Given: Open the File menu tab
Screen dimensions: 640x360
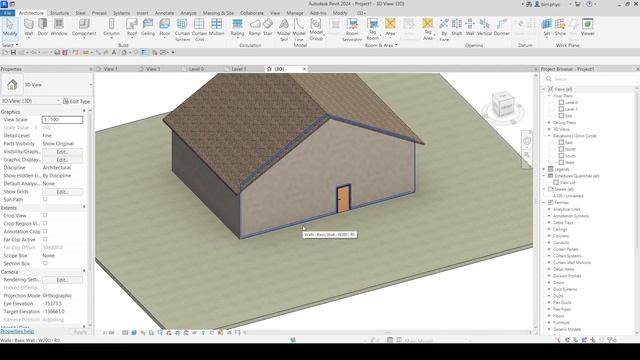Looking at the screenshot, I should pyautogui.click(x=7, y=13).
